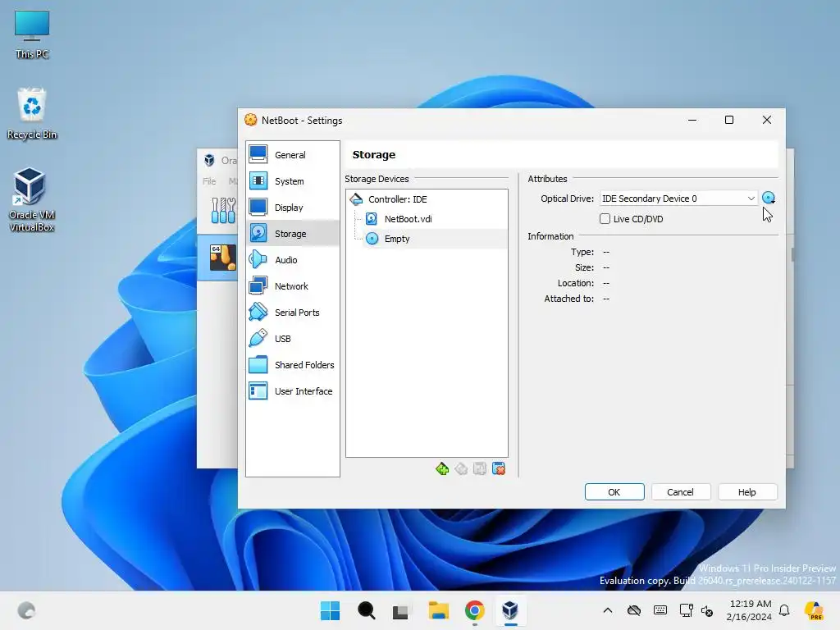The image size is (840, 630).
Task: Click the volume muted tray icon
Action: click(x=707, y=610)
